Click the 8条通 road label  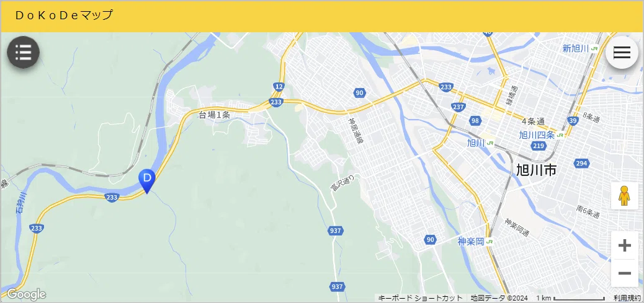tap(591, 117)
